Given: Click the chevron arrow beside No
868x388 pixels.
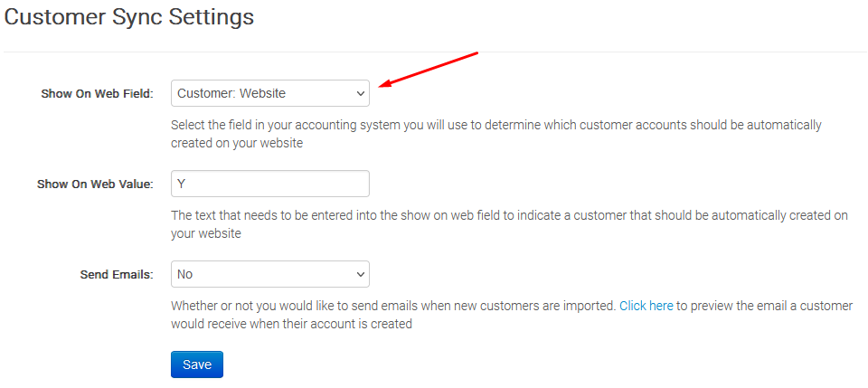Looking at the screenshot, I should point(360,274).
